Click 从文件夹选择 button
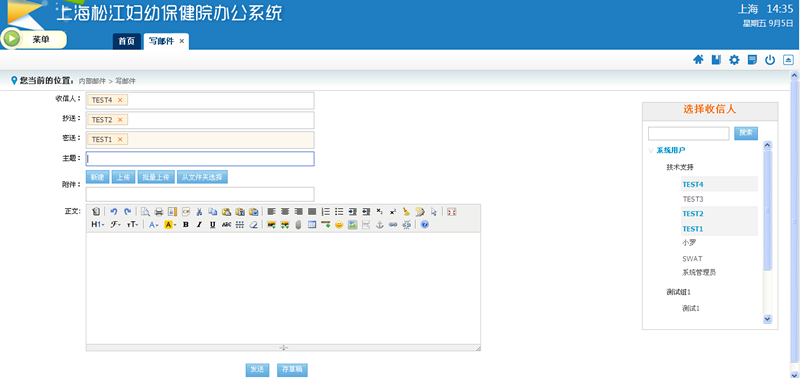Screen dimensions: 800x378 pyautogui.click(x=203, y=177)
